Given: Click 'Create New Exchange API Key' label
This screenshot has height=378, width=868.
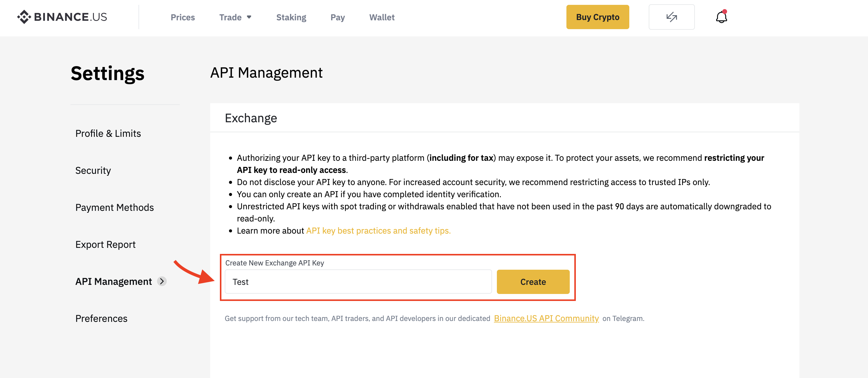Looking at the screenshot, I should [274, 263].
